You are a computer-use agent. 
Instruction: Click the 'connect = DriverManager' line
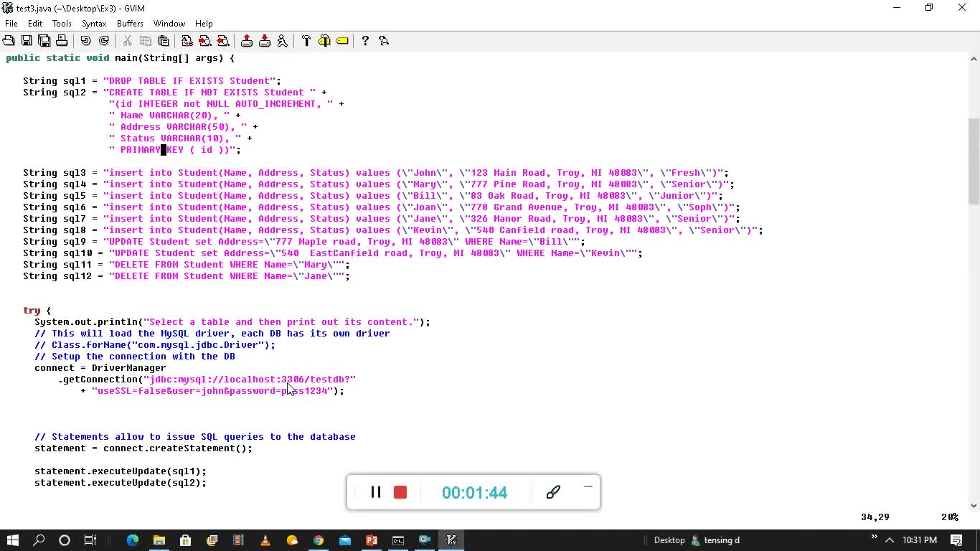coord(100,368)
